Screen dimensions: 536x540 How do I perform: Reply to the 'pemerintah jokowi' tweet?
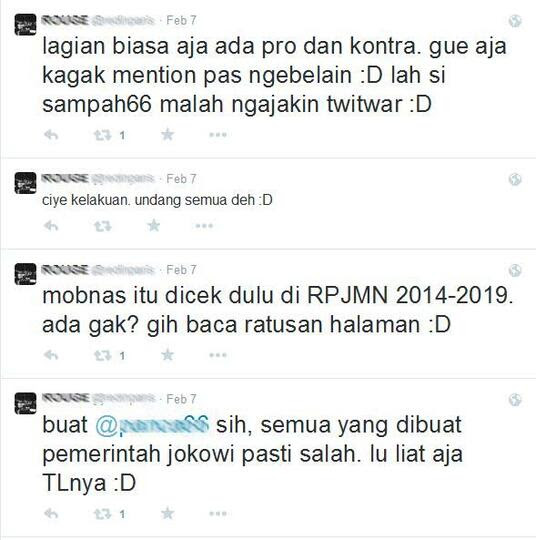pyautogui.click(x=51, y=514)
